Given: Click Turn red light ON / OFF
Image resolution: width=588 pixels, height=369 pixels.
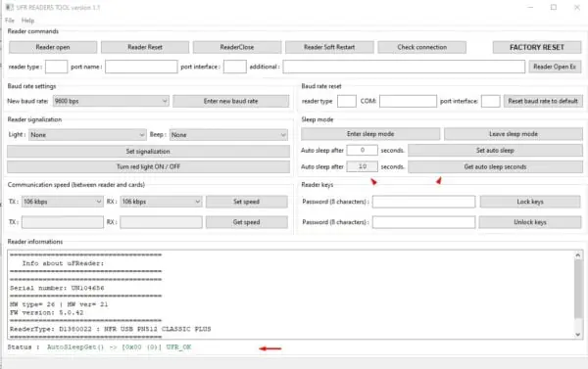Looking at the screenshot, I should click(148, 166).
